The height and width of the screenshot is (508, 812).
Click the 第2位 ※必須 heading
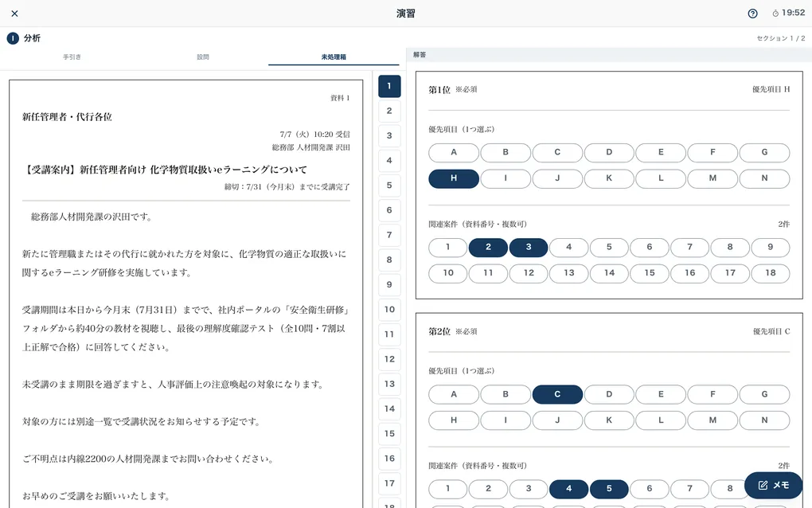click(x=453, y=332)
